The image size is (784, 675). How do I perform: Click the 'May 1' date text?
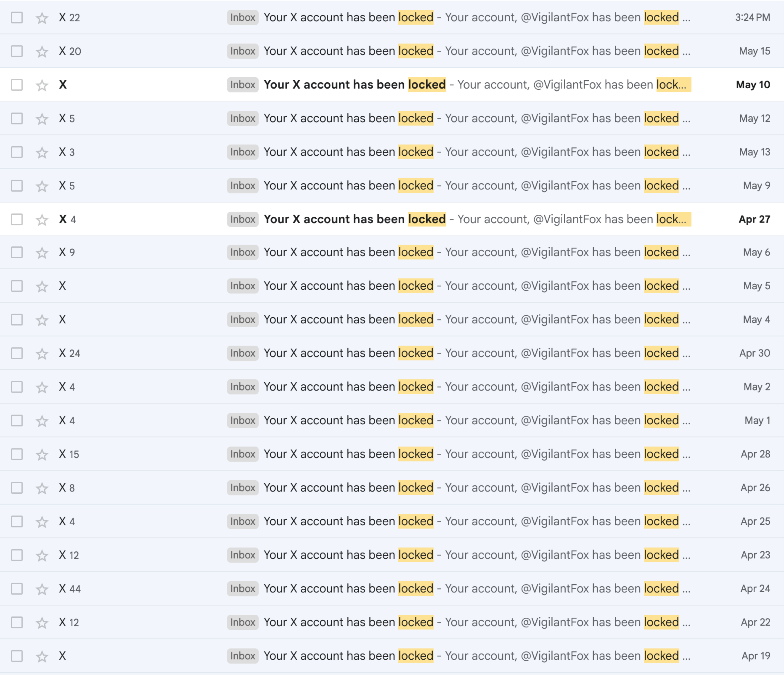pos(757,421)
